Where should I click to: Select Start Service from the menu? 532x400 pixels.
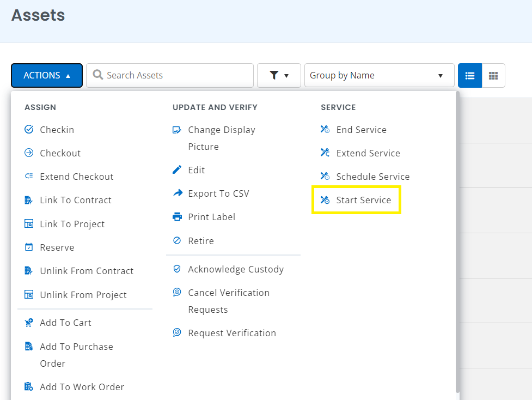(x=363, y=200)
